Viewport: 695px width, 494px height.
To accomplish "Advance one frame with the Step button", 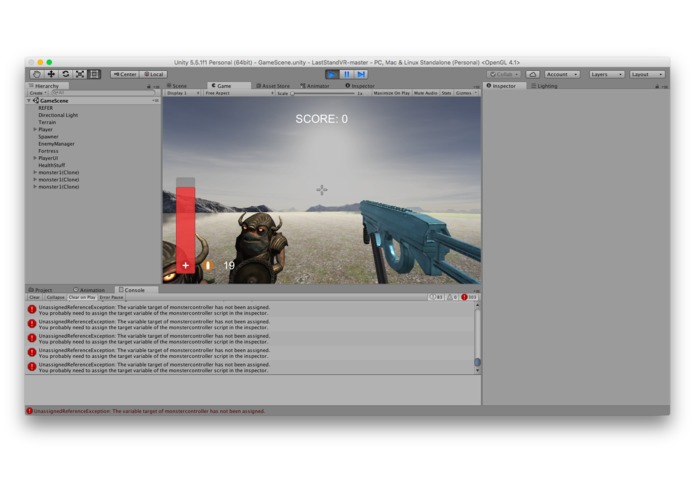I will (x=361, y=74).
